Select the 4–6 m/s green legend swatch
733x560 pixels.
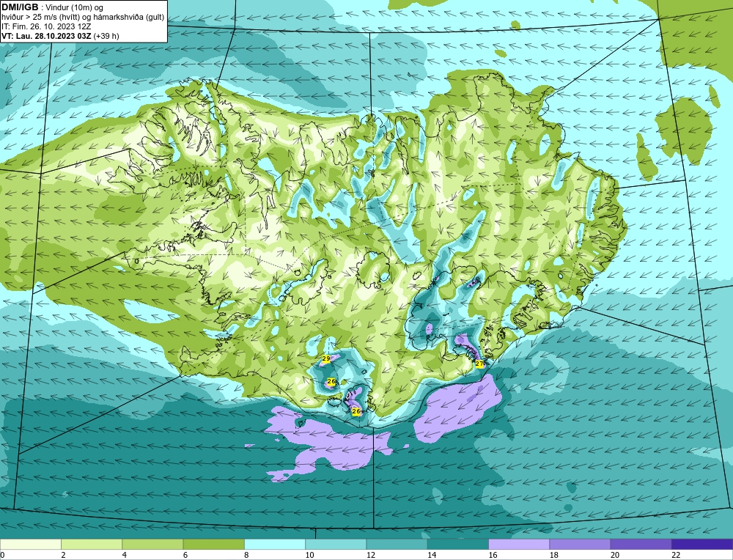coord(153,545)
